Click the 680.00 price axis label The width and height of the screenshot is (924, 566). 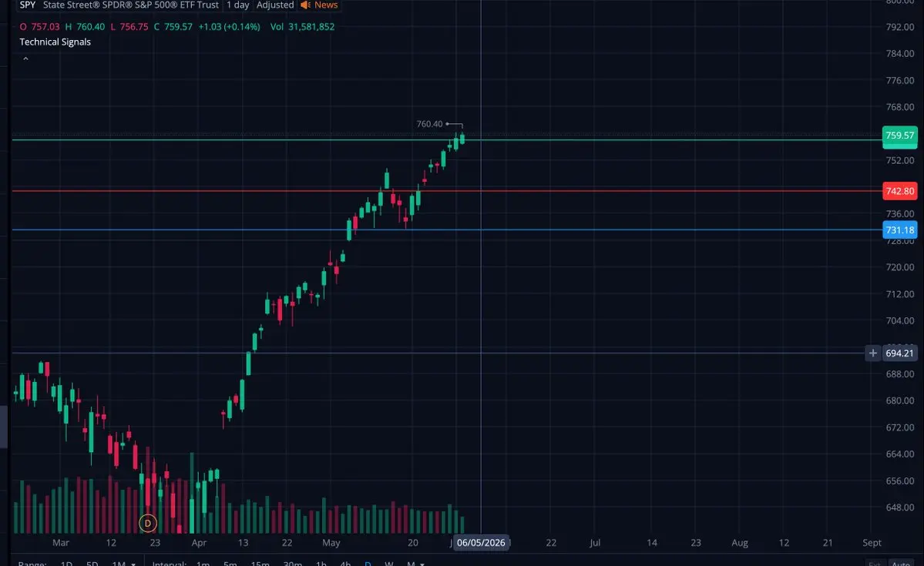click(x=900, y=400)
